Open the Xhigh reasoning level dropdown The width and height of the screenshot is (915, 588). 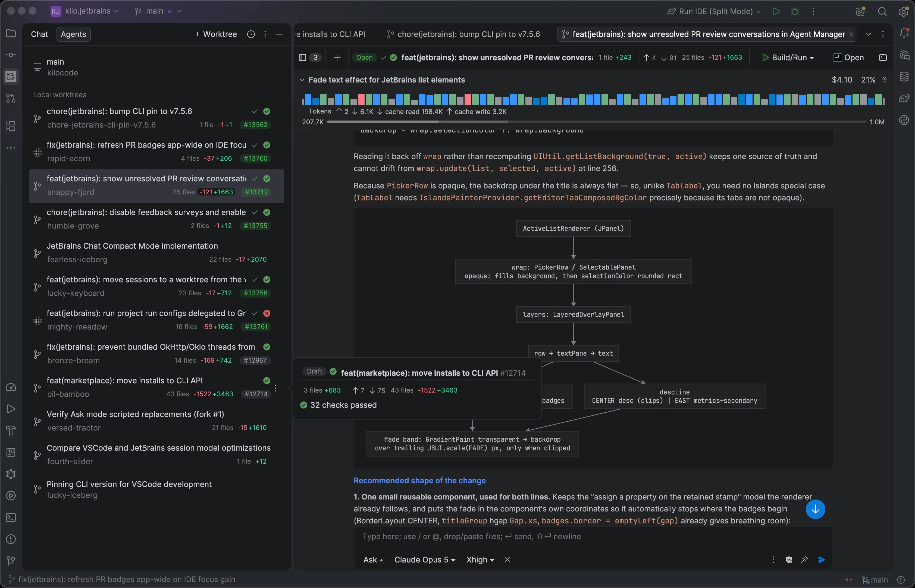point(480,560)
